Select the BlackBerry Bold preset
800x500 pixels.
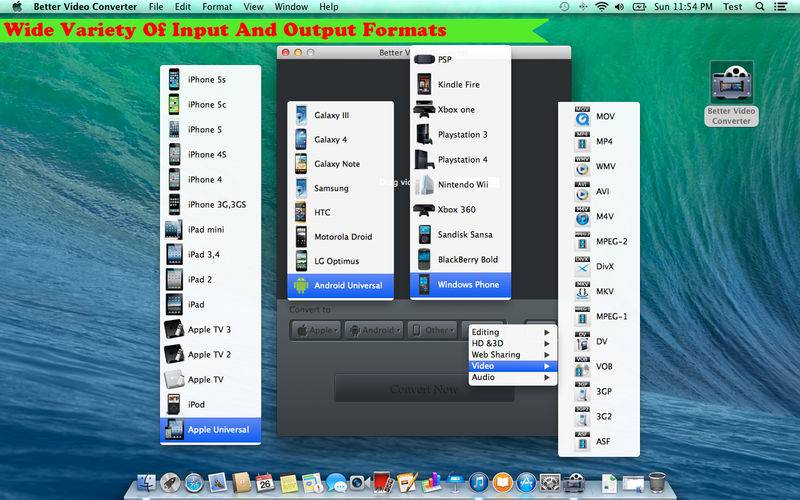(x=460, y=259)
